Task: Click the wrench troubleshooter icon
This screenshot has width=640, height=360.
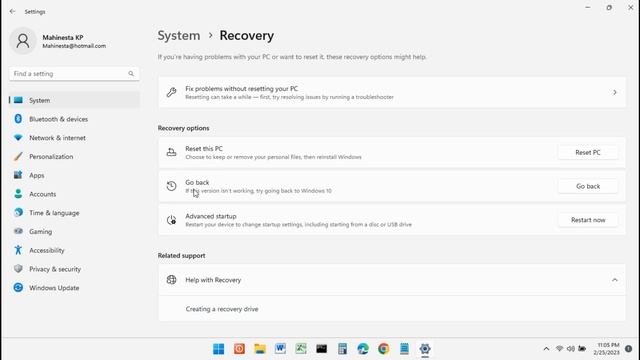Action: click(x=171, y=92)
